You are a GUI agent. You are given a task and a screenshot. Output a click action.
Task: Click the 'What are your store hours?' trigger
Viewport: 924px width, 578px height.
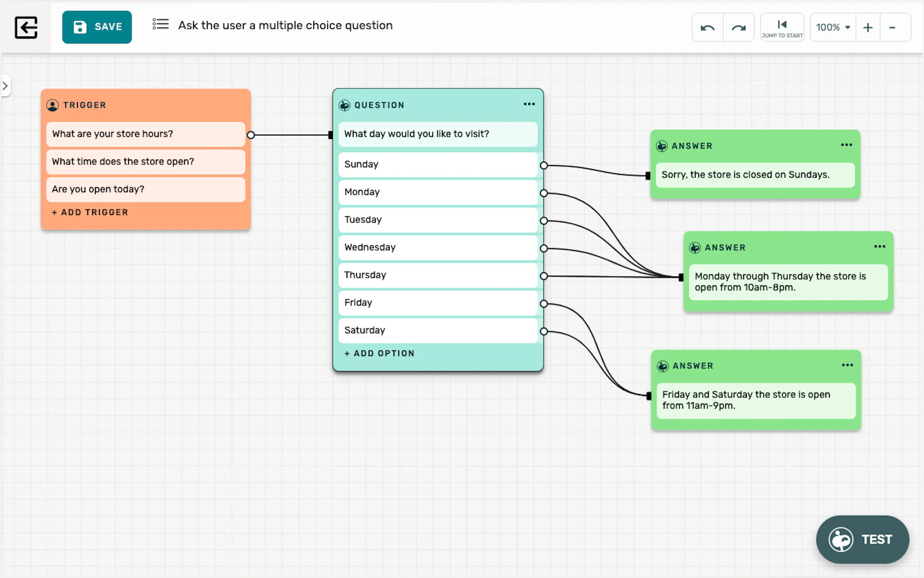[145, 134]
